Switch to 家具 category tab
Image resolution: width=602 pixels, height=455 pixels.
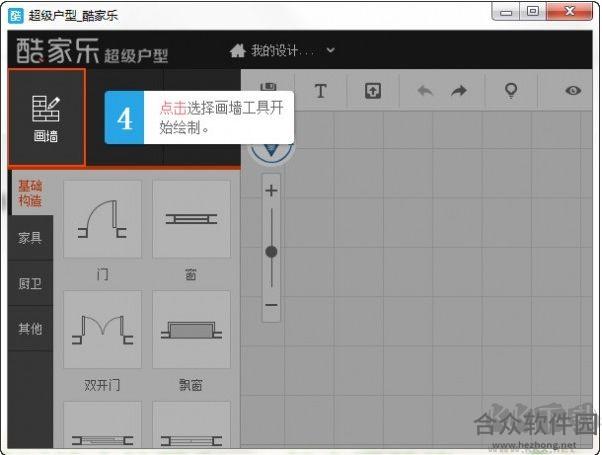pos(30,238)
